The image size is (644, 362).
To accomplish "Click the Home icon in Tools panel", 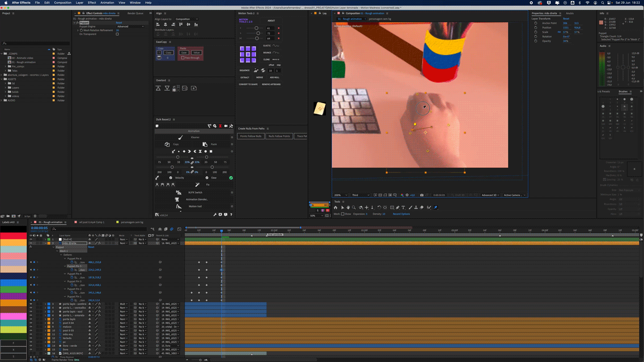I will point(335,207).
